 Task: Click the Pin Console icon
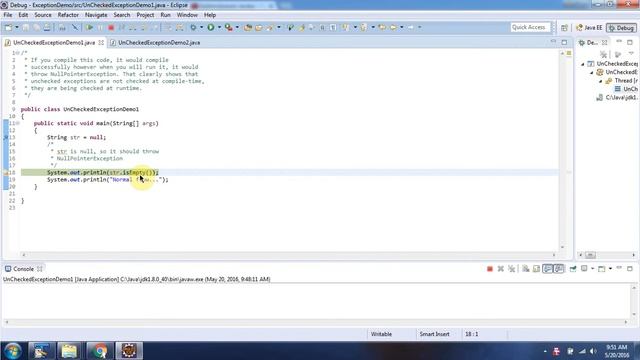click(x=573, y=269)
